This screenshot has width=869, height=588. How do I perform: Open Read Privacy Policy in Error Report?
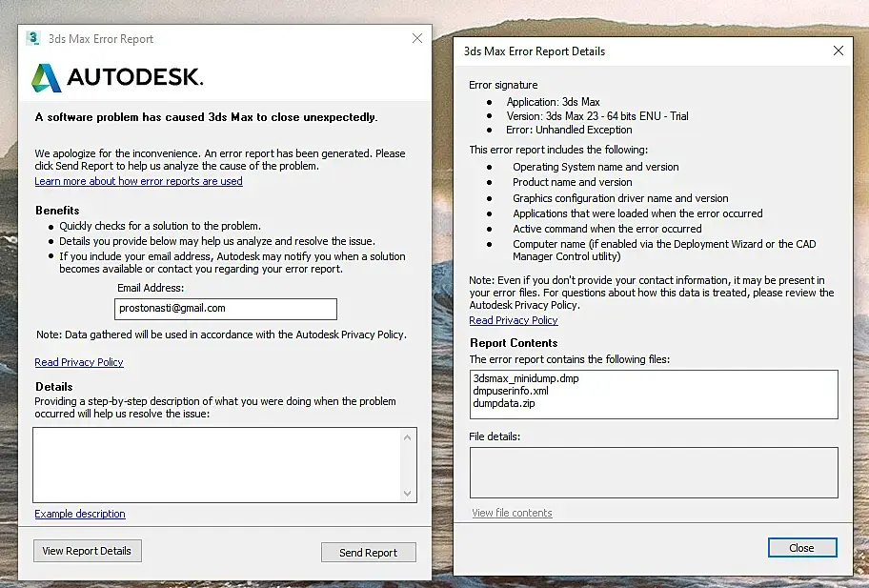[x=79, y=362]
